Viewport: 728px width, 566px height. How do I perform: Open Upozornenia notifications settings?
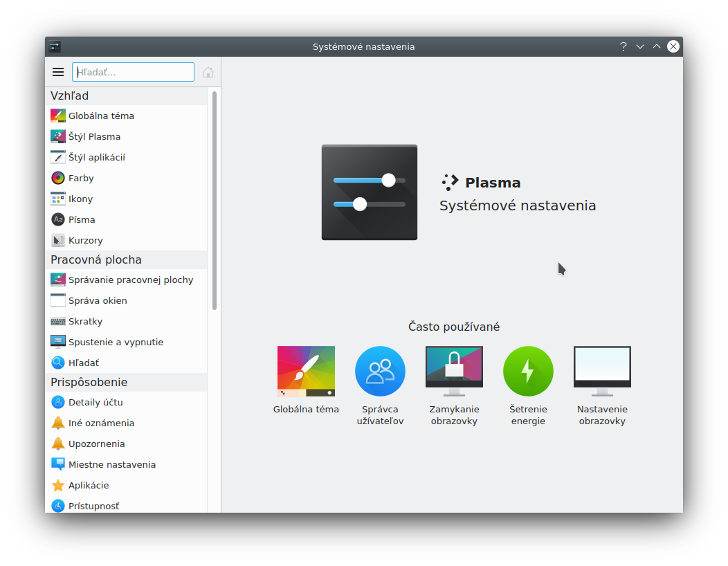[x=126, y=444]
